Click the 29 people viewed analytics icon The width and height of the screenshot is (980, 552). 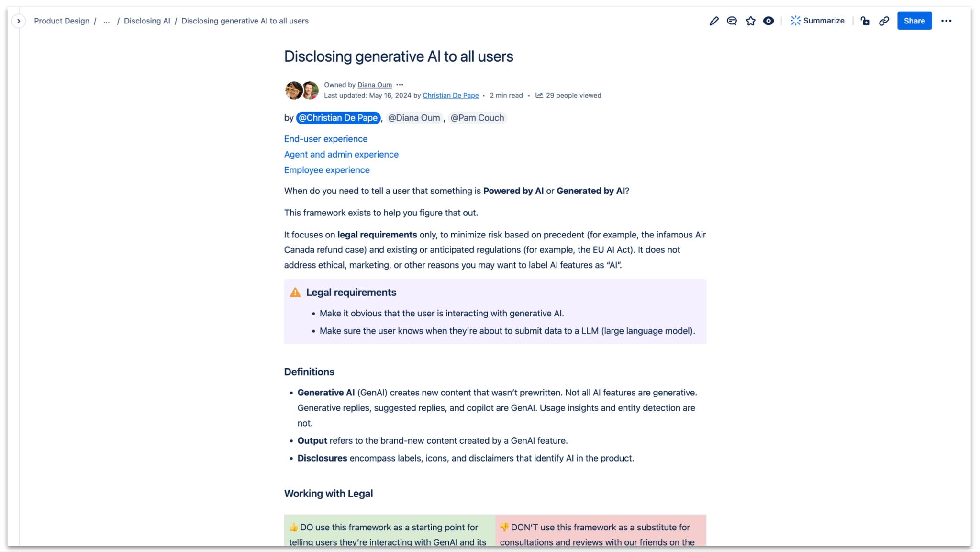(x=539, y=95)
